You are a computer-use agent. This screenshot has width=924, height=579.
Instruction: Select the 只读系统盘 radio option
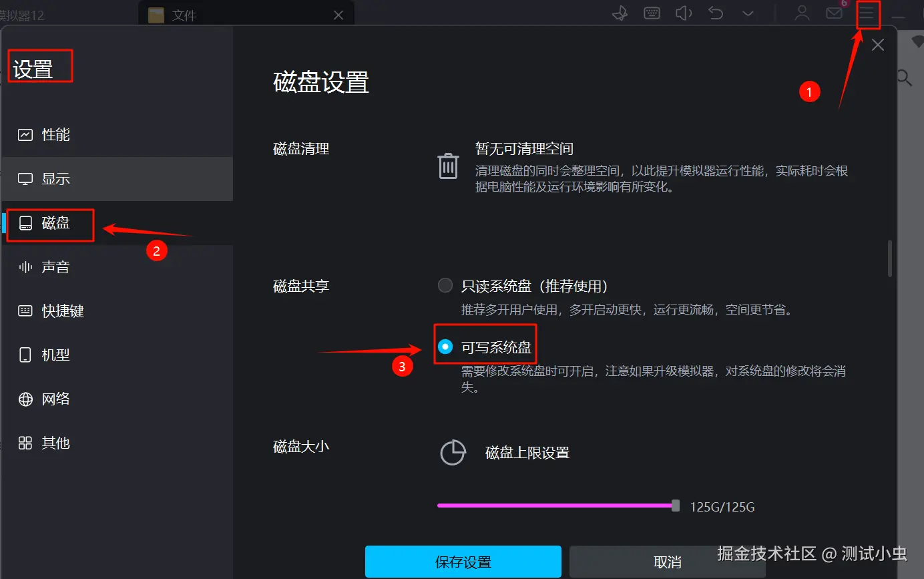pos(445,284)
